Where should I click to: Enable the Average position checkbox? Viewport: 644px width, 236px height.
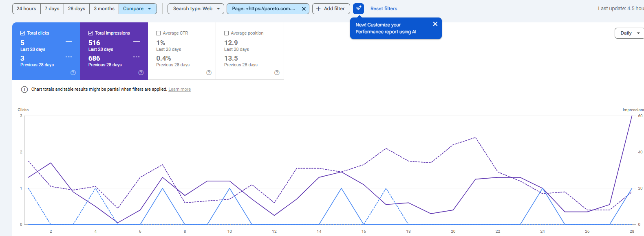[227, 33]
